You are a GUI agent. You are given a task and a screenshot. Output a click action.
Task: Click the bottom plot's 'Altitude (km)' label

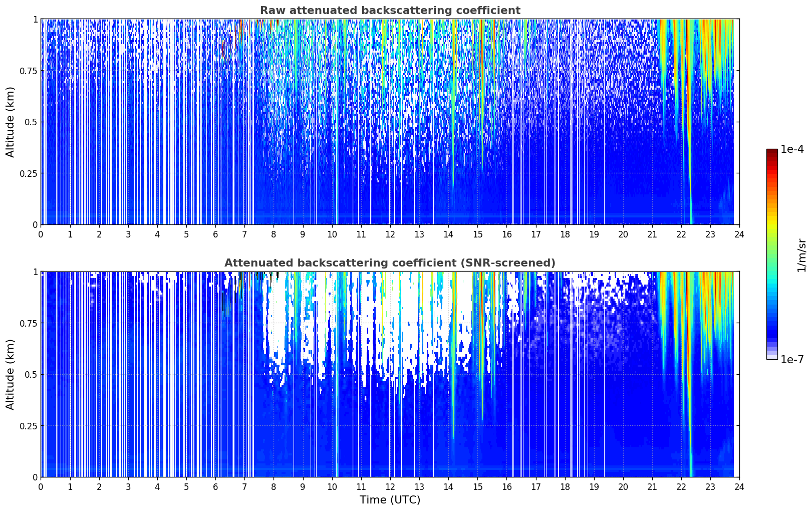click(11, 374)
